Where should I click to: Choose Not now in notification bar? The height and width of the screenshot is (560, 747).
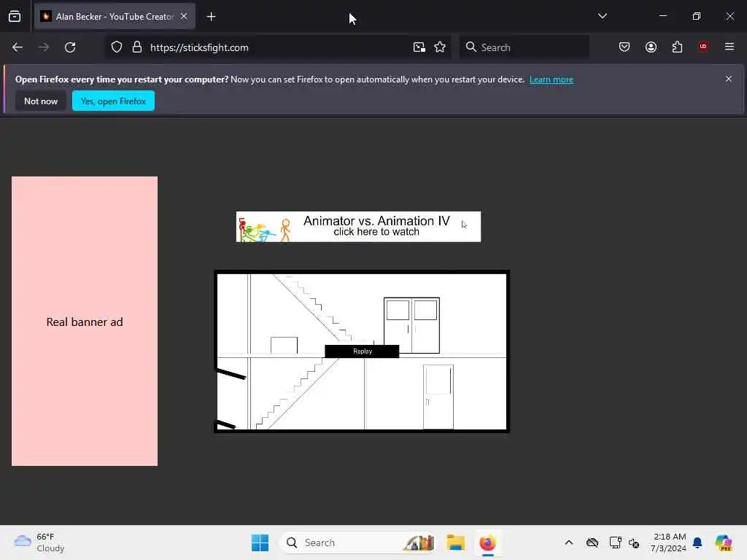pos(41,101)
